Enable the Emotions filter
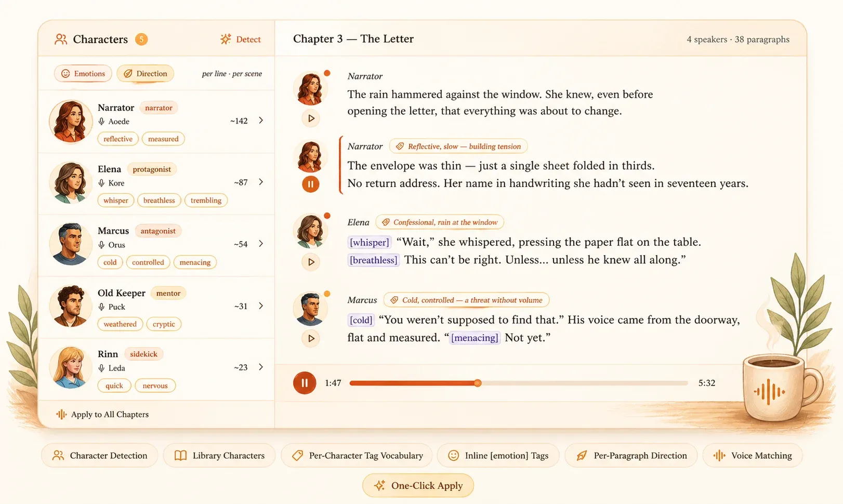843x504 pixels. 83,73
